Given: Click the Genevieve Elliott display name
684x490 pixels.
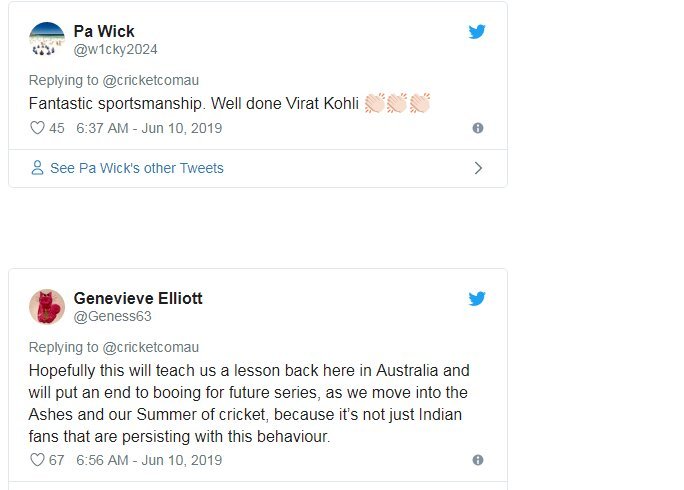Looking at the screenshot, I should [138, 299].
